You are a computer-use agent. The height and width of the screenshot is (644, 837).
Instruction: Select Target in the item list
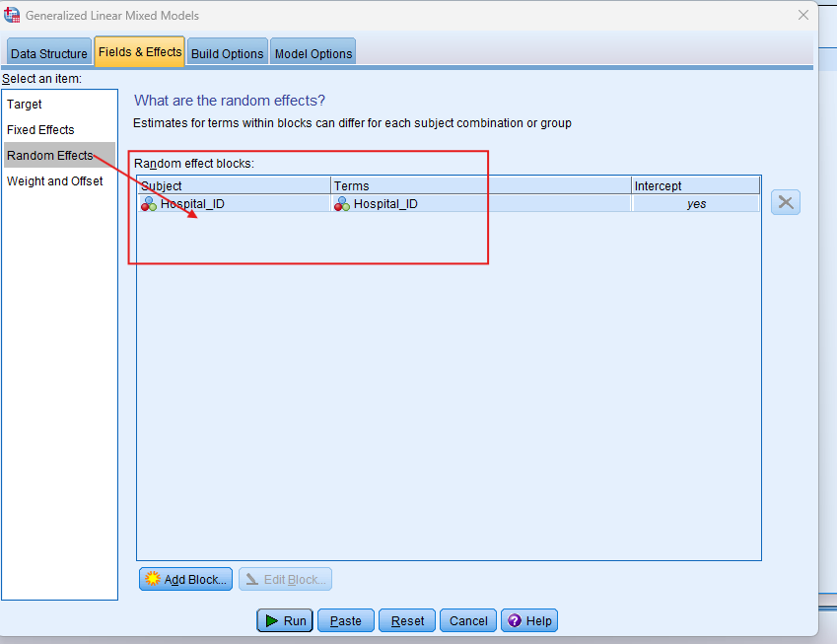tap(25, 105)
